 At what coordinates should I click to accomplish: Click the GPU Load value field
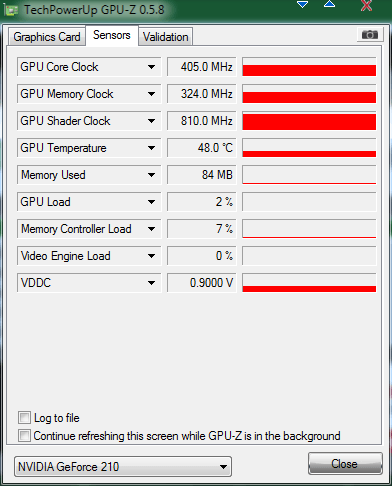pos(202,202)
